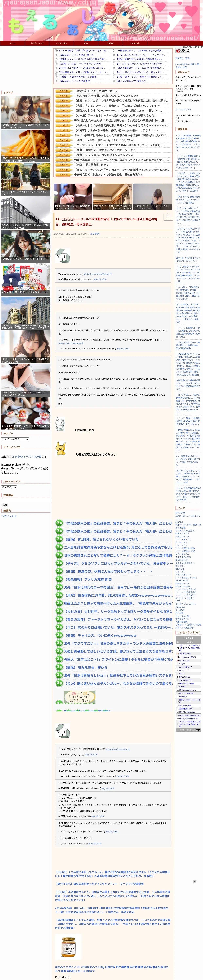Open the 川口市 12年前に来日したクルド人 related link
The width and height of the screenshot is (203, 980).
pyautogui.click(x=113, y=874)
